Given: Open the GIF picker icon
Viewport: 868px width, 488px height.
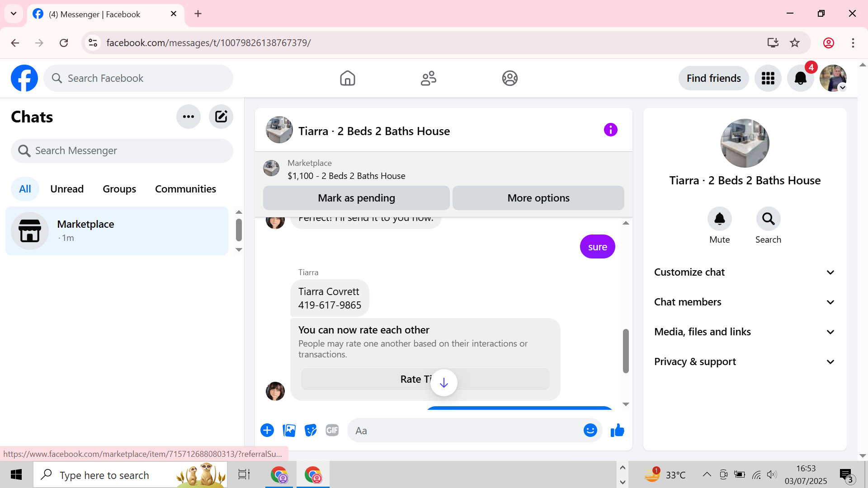Looking at the screenshot, I should (332, 431).
